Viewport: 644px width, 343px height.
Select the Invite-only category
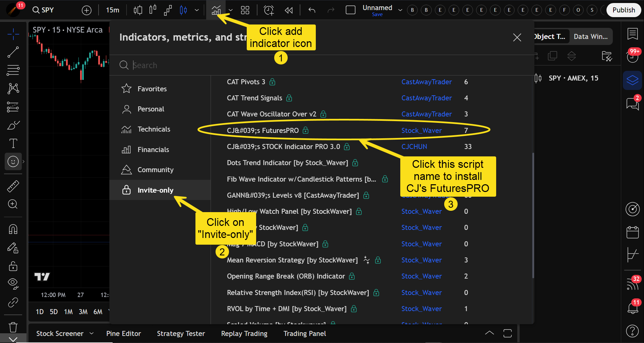[x=155, y=190]
